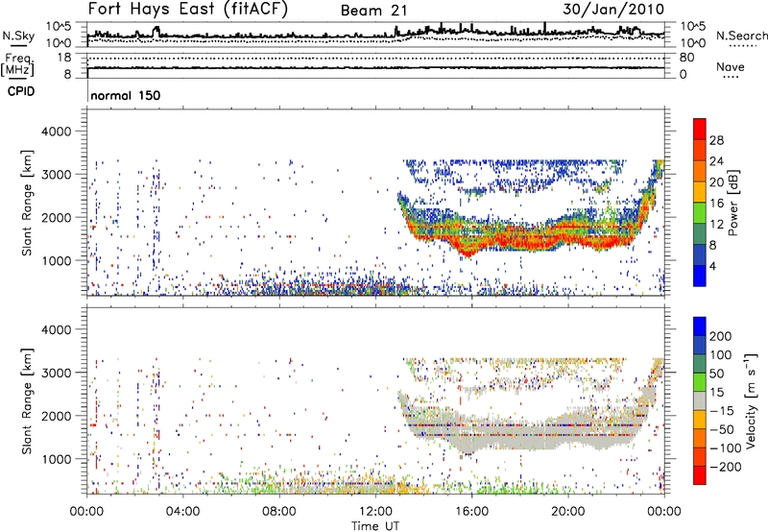The width and height of the screenshot is (768, 532).
Task: Pick the light green 12–16 dB colorbar segment
Action: 700,212
